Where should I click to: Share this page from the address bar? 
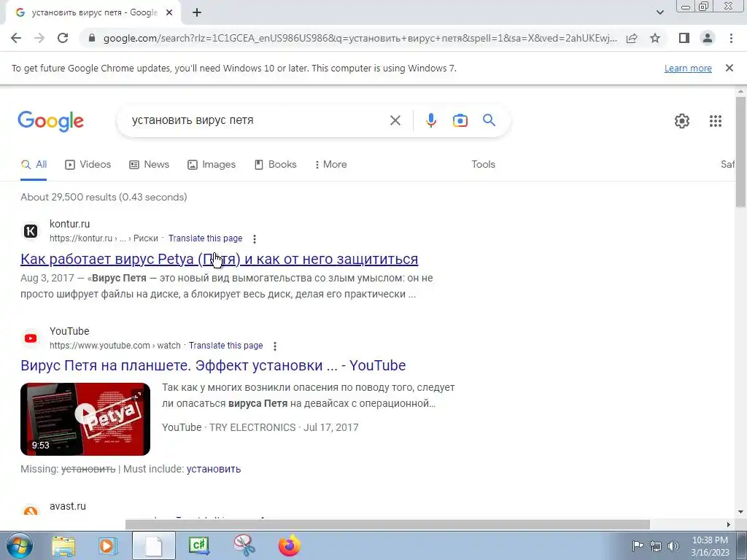632,38
